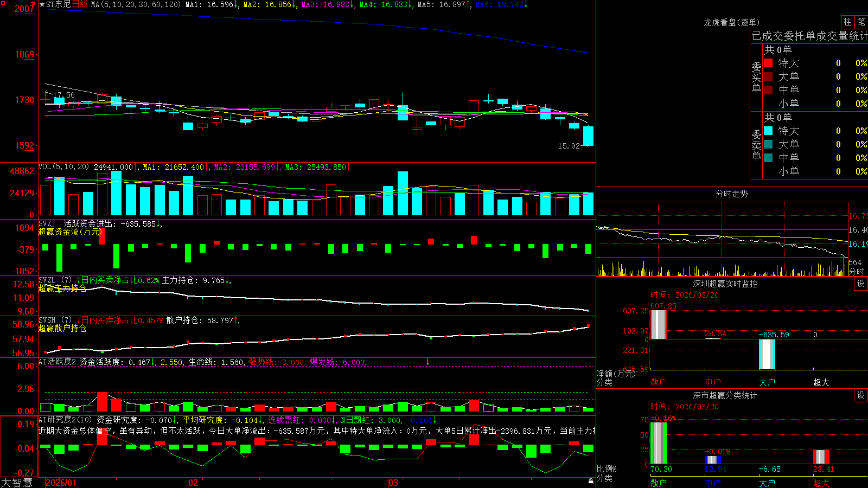
Task: Open MA(5,10,20,30,60,120) indicator parameters
Action: click(136, 4)
